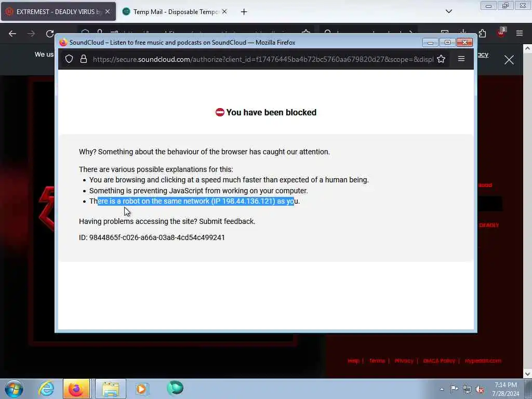Click the padlock site security icon
The image size is (532, 399).
tap(84, 59)
